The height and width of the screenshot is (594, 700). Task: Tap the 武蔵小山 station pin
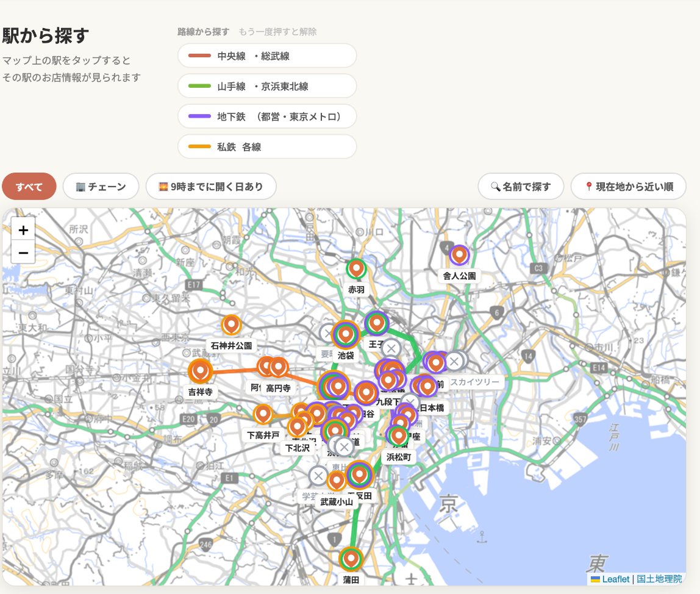pos(336,481)
